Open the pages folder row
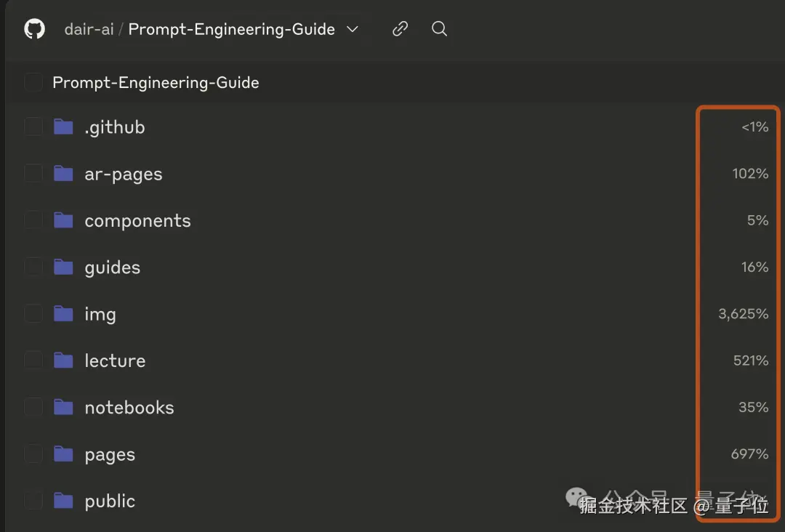The height and width of the screenshot is (532, 785). (110, 454)
